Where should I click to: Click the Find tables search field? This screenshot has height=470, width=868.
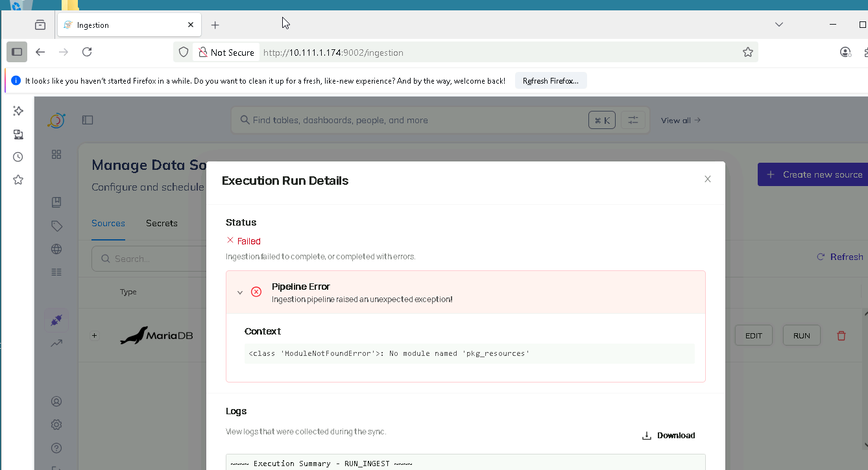coord(415,120)
